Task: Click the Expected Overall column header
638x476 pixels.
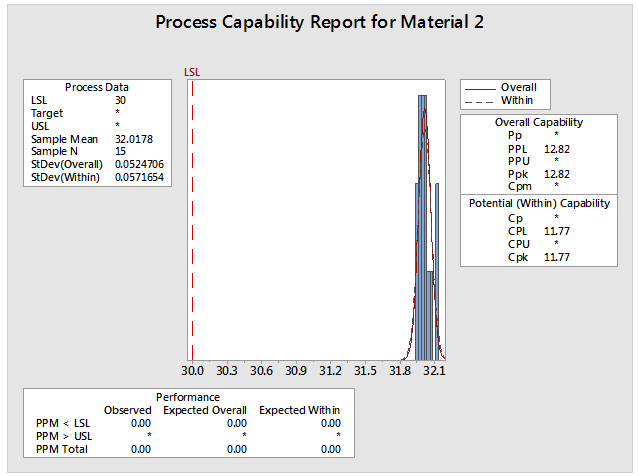Action: click(x=204, y=410)
